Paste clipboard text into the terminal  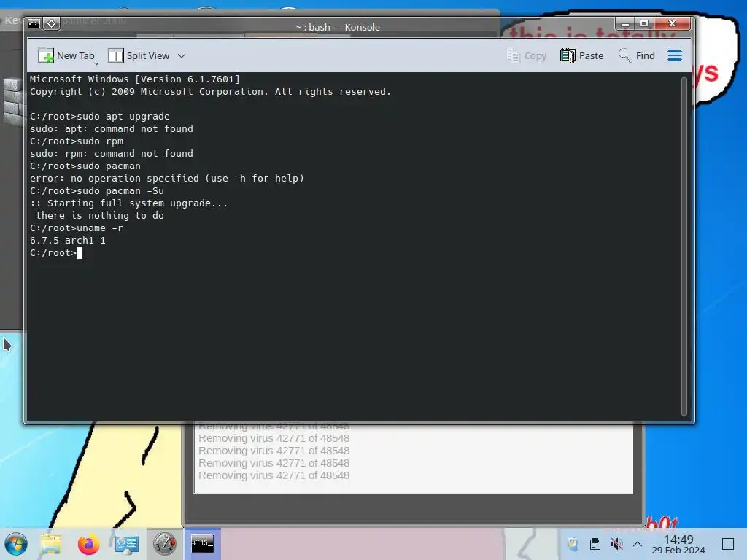point(581,55)
